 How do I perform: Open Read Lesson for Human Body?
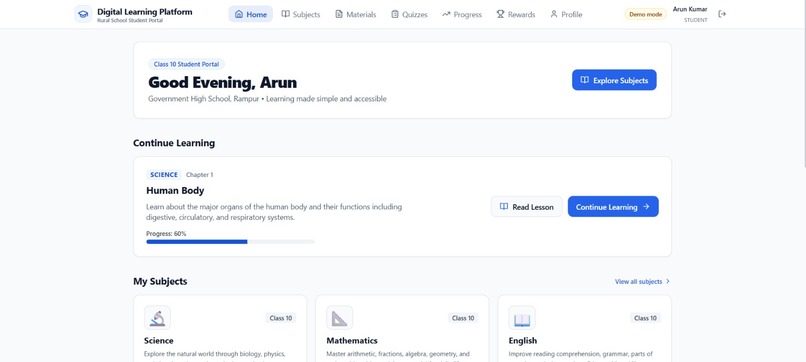526,207
